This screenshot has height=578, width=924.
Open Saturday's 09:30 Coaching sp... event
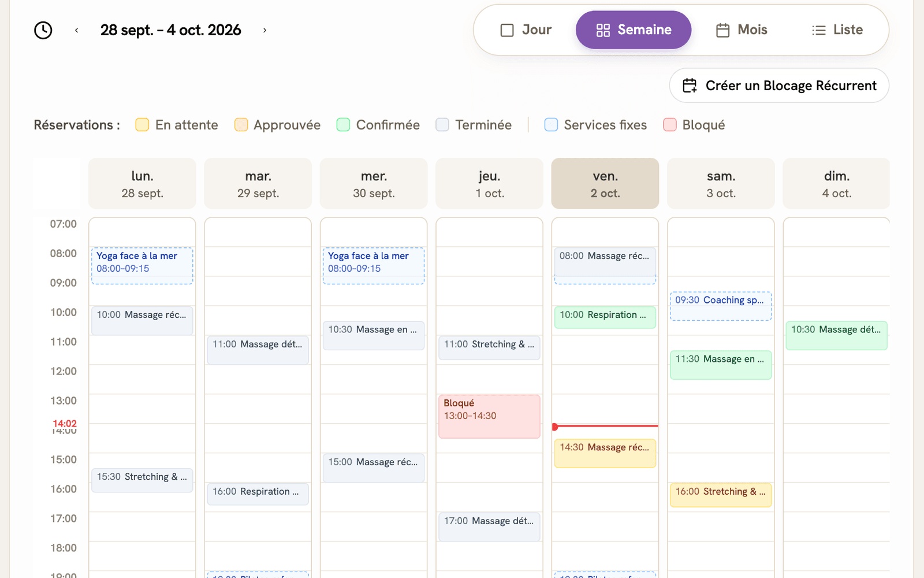pos(721,306)
